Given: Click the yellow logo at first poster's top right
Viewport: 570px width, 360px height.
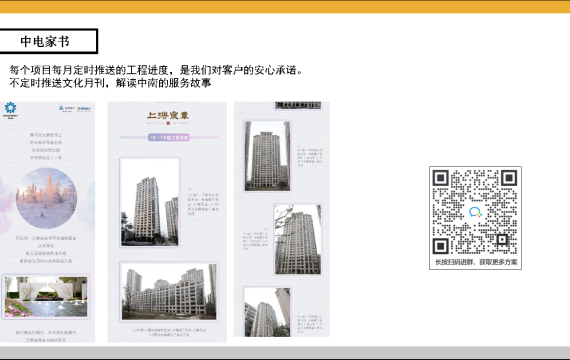Looking at the screenshot, I should click(x=84, y=109).
